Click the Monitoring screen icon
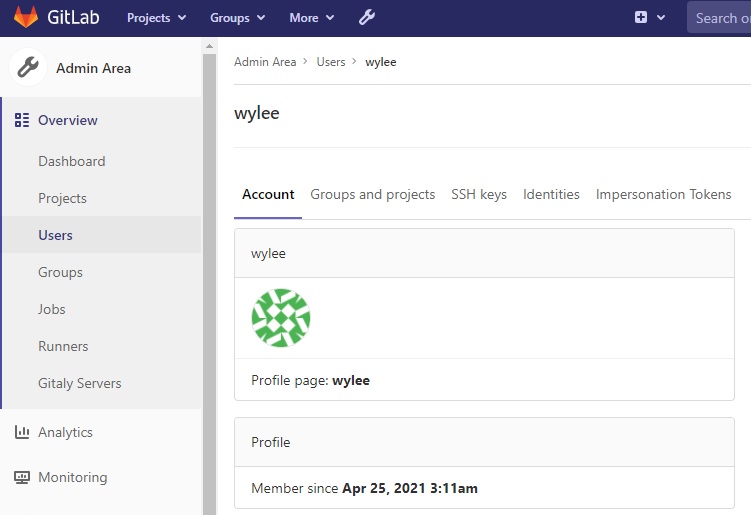This screenshot has width=751, height=515. (x=22, y=477)
